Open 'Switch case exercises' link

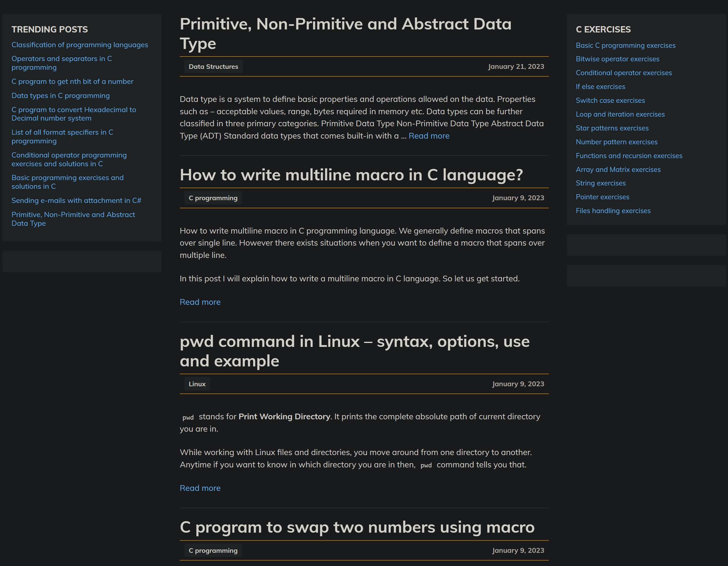coord(610,100)
